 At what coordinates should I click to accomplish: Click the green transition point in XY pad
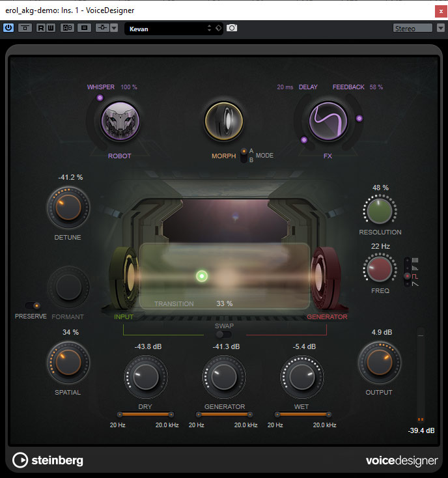[202, 276]
